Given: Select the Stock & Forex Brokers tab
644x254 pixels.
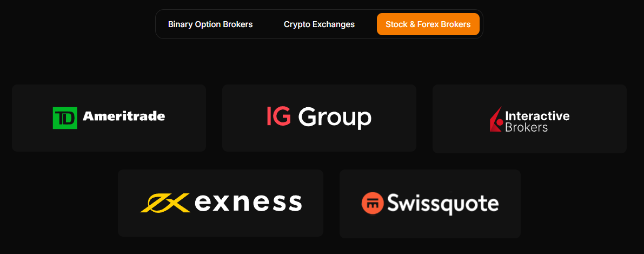Looking at the screenshot, I should pyautogui.click(x=428, y=24).
